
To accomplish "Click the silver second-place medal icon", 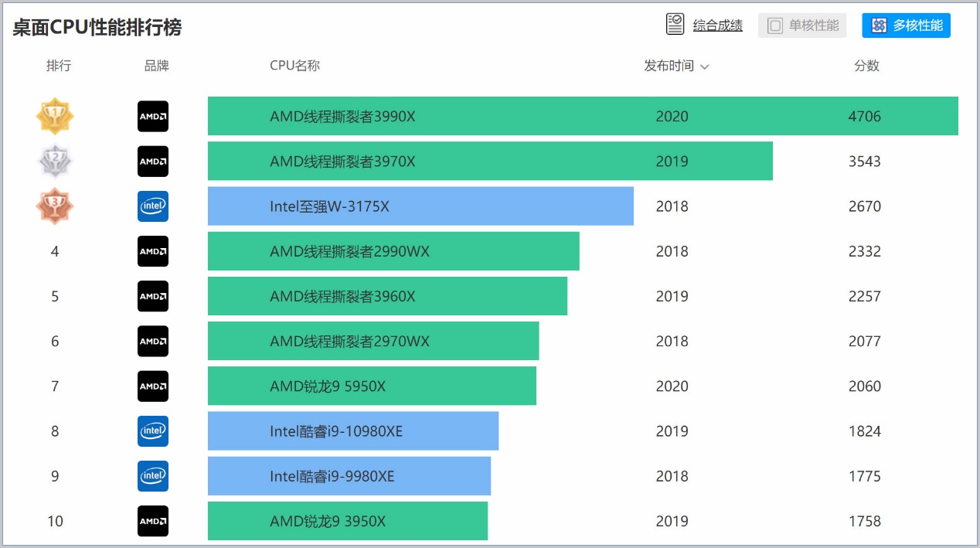I will 54,161.
